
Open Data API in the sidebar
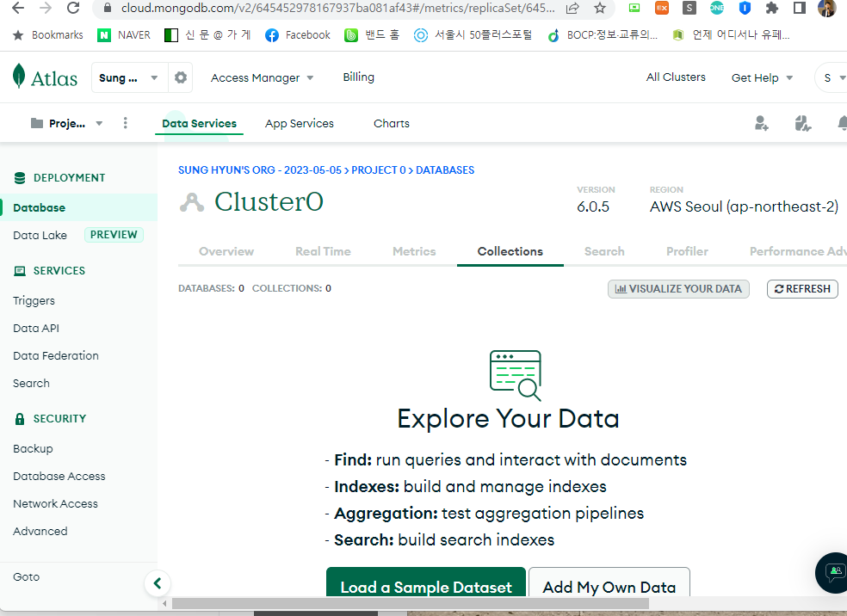[36, 329]
